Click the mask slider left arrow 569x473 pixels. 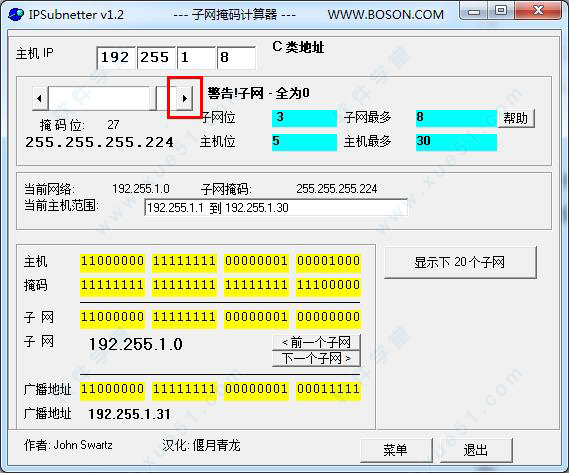(40, 98)
